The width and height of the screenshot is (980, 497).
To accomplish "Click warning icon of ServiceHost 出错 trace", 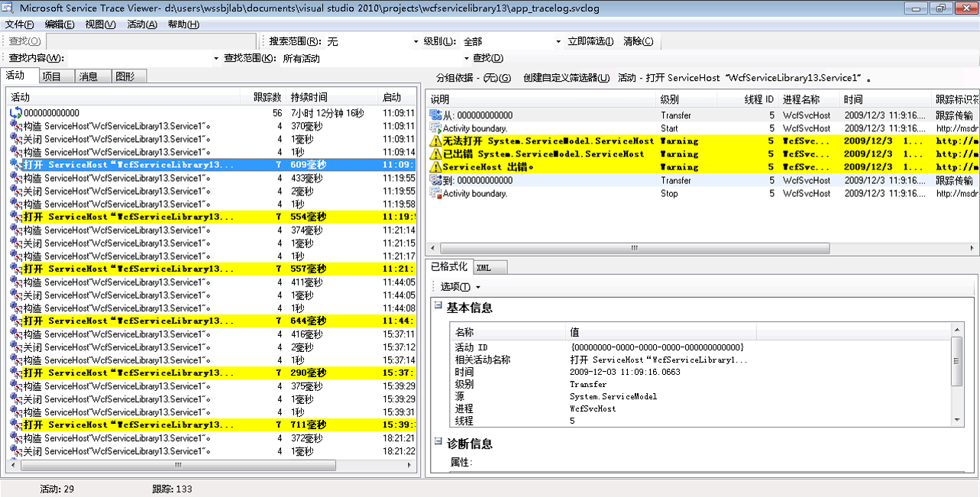I will tap(435, 167).
